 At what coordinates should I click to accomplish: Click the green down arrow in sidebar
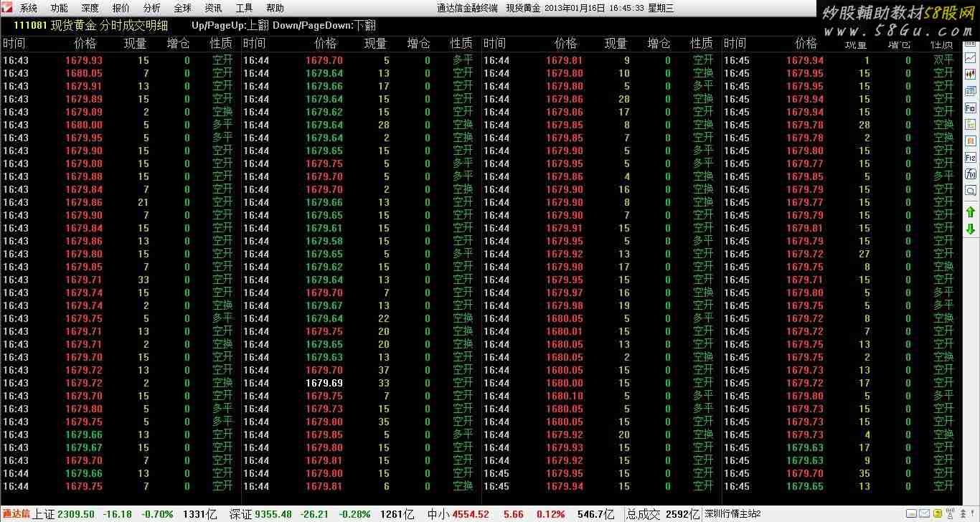[x=971, y=229]
